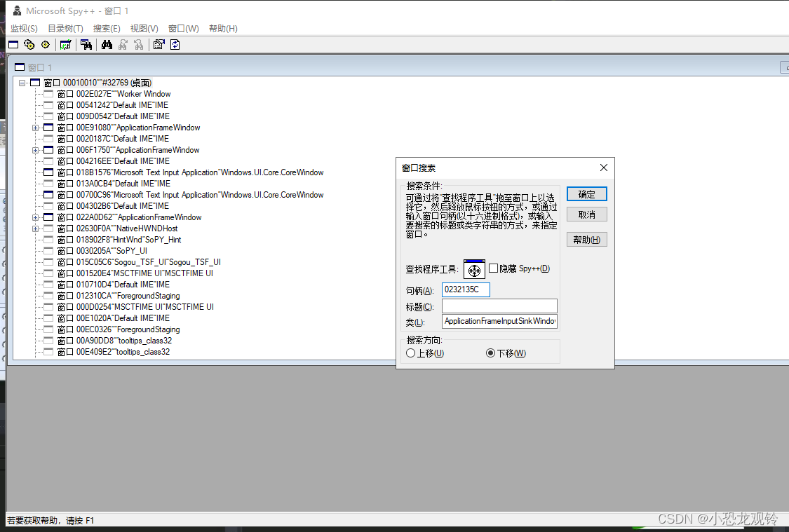This screenshot has height=532, width=789.
Task: Click the Spy++ app icon in title bar
Action: coord(17,11)
